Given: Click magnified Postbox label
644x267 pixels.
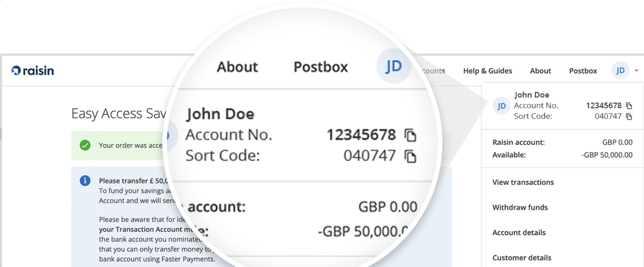Looking at the screenshot, I should (x=320, y=67).
